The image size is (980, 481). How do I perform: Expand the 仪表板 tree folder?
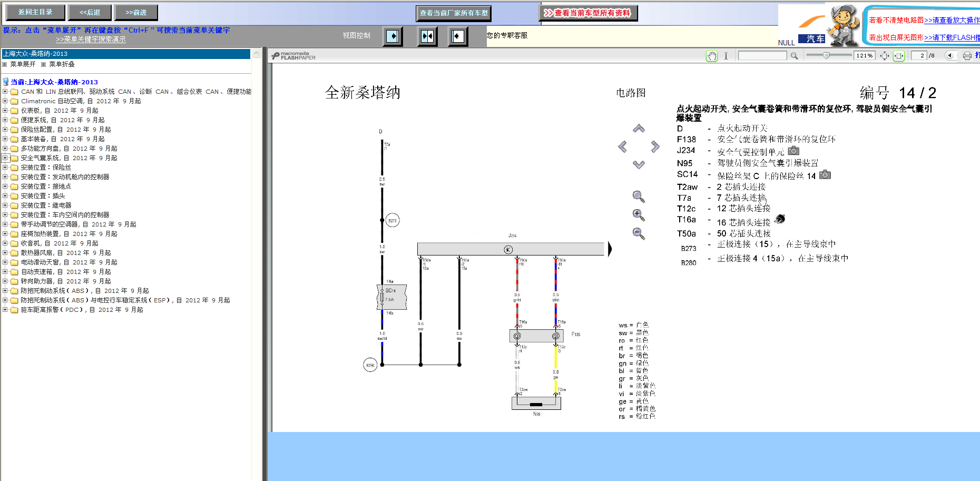[x=5, y=111]
